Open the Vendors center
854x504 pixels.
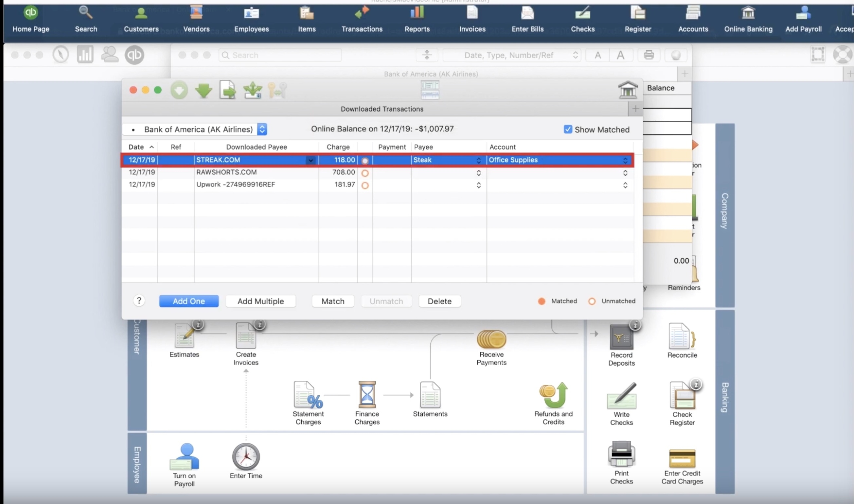pos(196,19)
